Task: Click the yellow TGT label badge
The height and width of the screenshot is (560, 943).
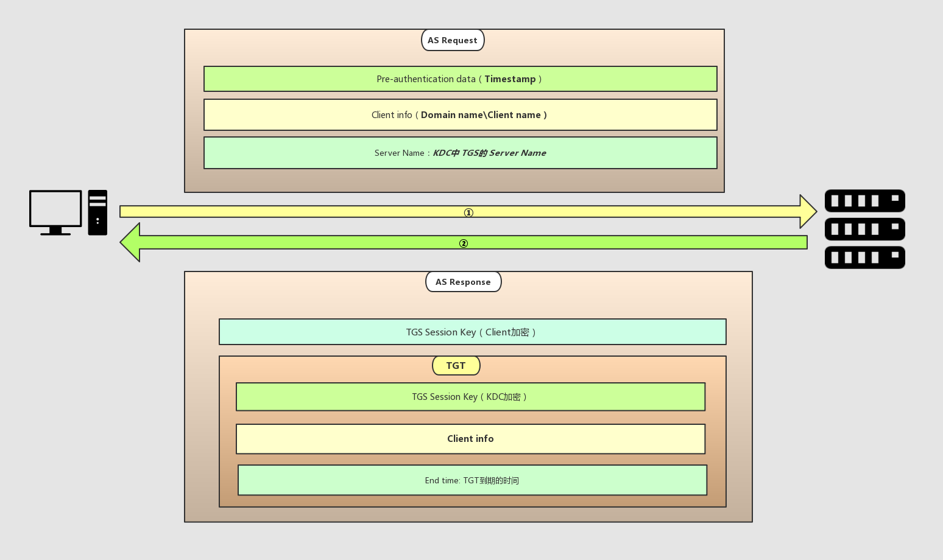Action: (456, 366)
